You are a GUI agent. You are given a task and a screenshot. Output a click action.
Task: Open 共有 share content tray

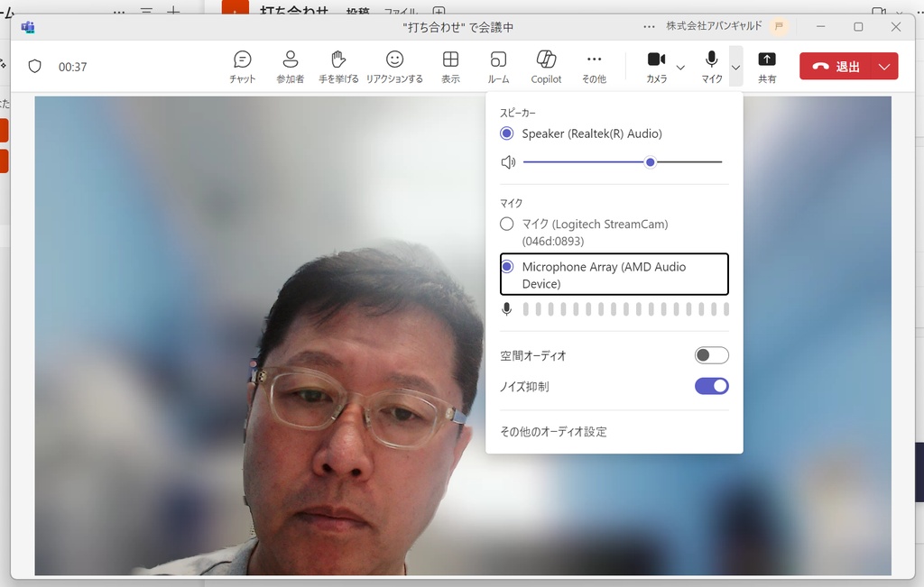[x=767, y=67]
